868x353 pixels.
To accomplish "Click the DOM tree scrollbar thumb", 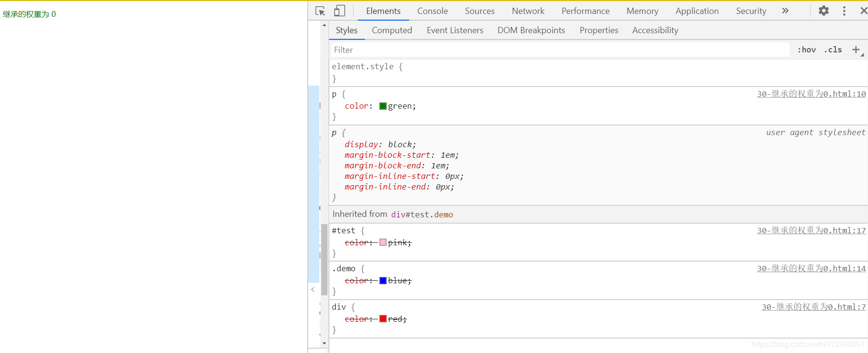I will pos(324,260).
